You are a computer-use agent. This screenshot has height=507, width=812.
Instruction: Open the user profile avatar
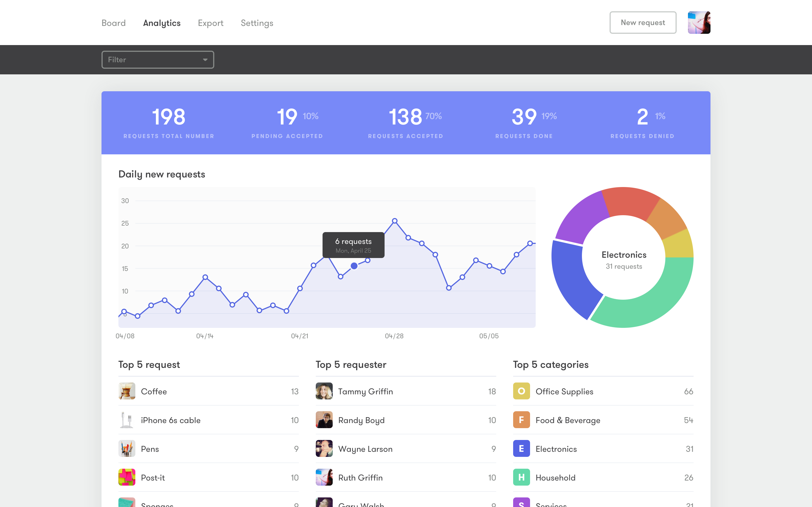tap(699, 23)
